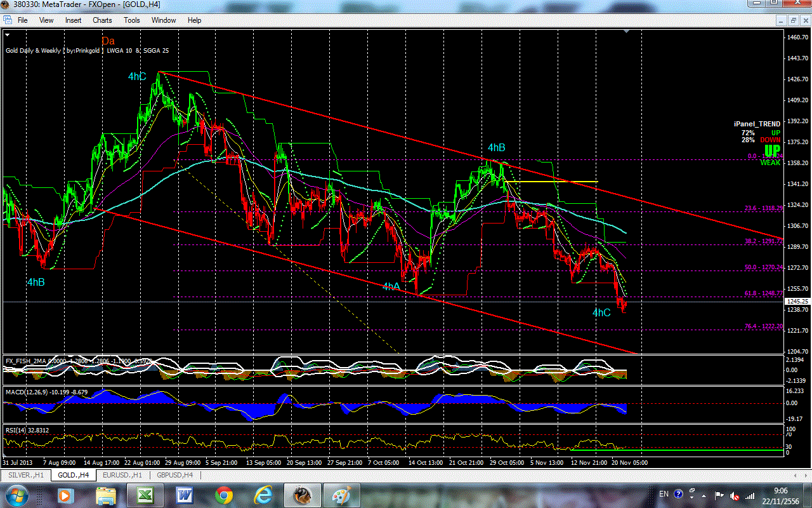This screenshot has height=508, width=812.
Task: Click the green UP trend indicator text
Action: coord(771,150)
